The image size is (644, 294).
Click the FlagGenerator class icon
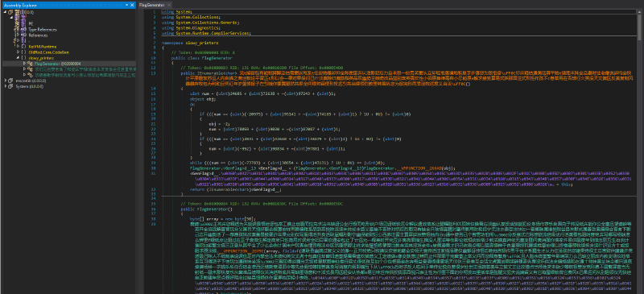click(30, 64)
